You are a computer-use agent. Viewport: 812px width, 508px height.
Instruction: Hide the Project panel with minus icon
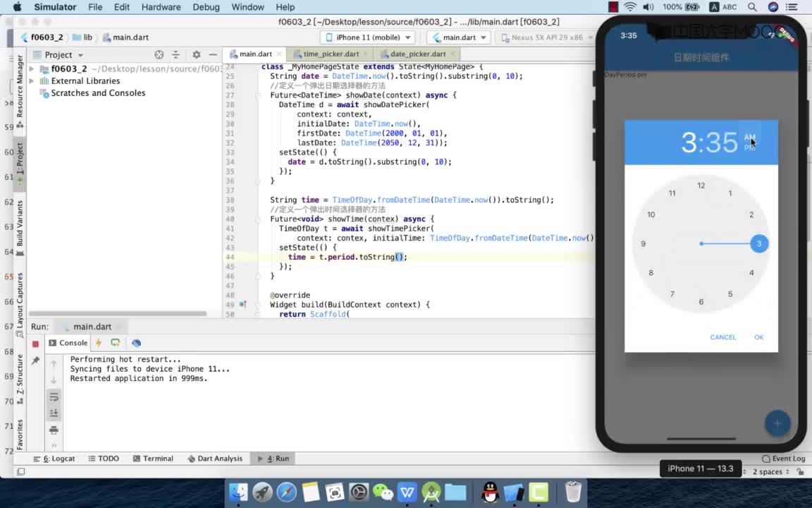[x=213, y=54]
